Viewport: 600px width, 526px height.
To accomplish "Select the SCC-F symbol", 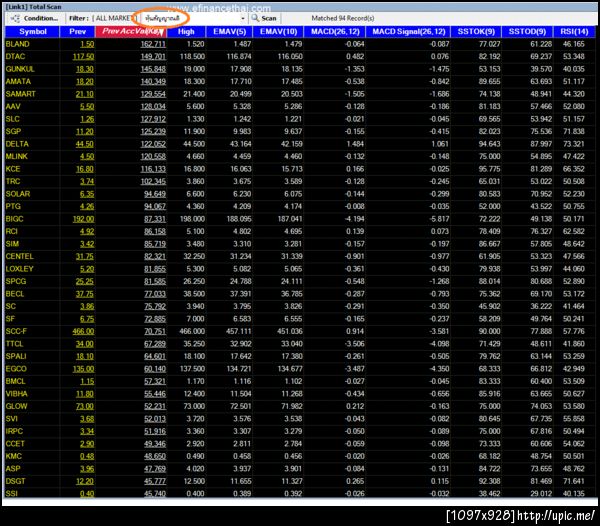I will pos(16,331).
